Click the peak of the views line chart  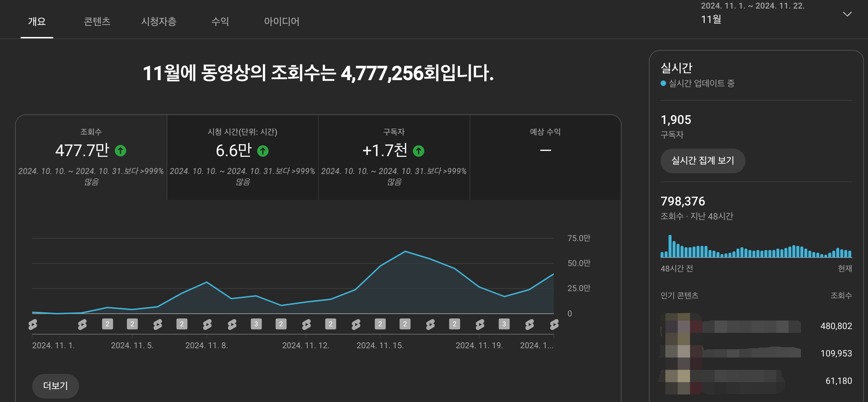click(405, 251)
